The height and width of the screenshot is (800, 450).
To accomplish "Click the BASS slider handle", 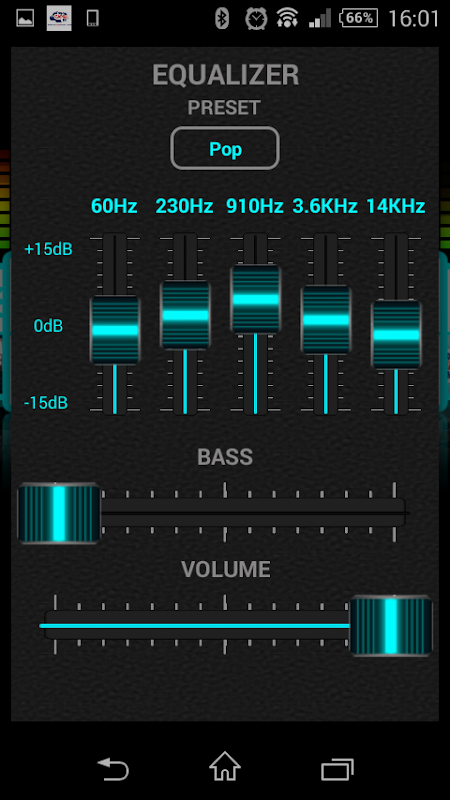I will point(59,513).
